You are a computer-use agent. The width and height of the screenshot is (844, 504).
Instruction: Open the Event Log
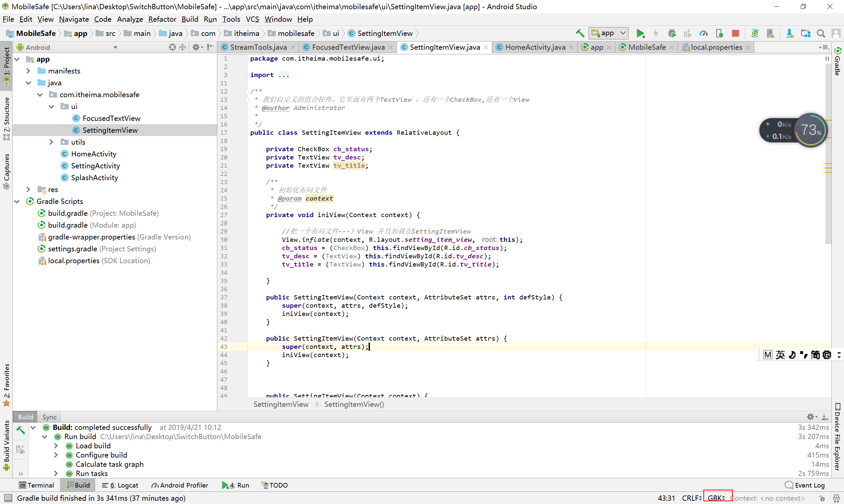tap(808, 485)
